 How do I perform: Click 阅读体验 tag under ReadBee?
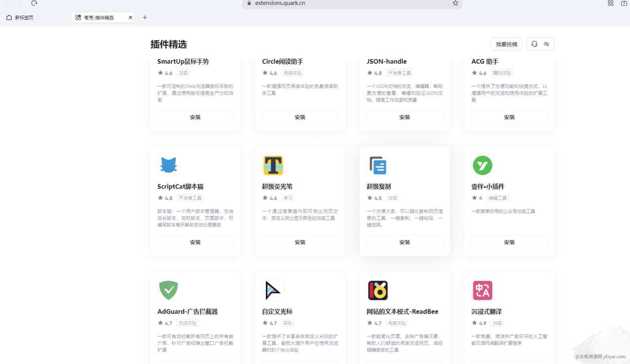click(x=397, y=323)
